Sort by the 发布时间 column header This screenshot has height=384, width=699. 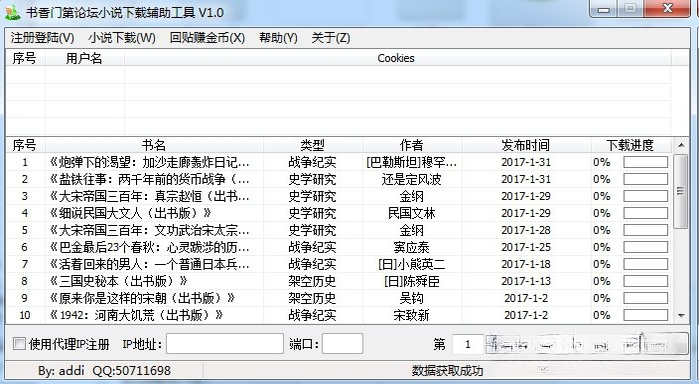[526, 145]
